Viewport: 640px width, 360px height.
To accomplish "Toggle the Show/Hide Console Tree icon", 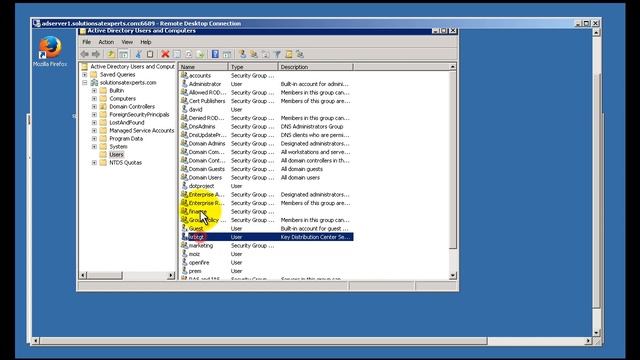I will (123, 54).
